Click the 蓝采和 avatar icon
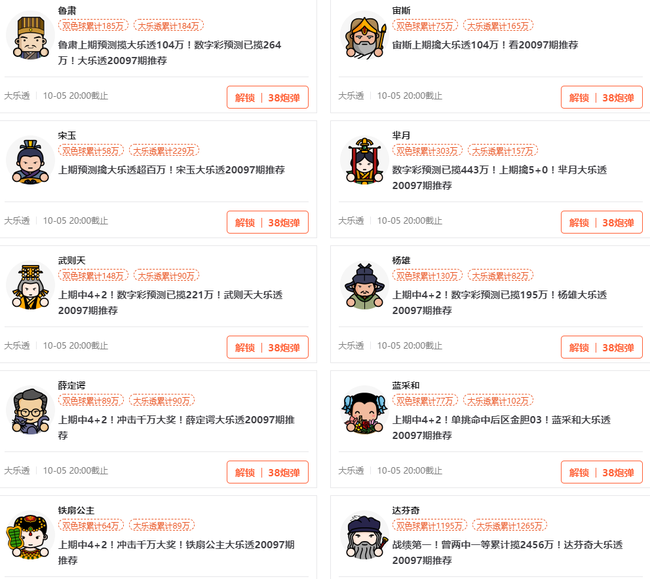The image size is (650, 579). [364, 411]
